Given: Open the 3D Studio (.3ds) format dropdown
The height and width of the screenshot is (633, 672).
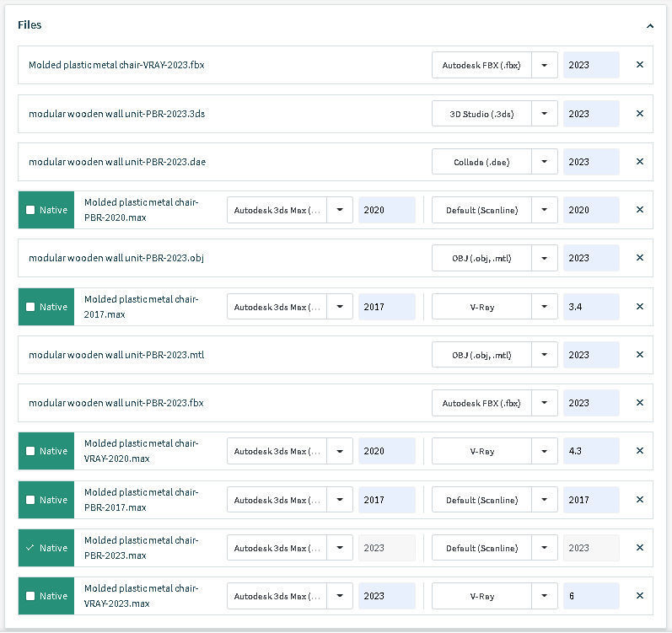Looking at the screenshot, I should (x=545, y=114).
